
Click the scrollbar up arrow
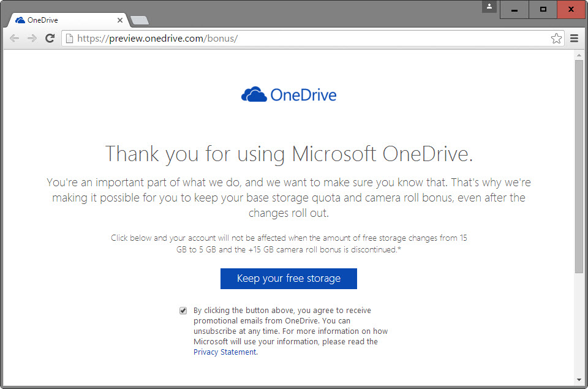pos(579,55)
